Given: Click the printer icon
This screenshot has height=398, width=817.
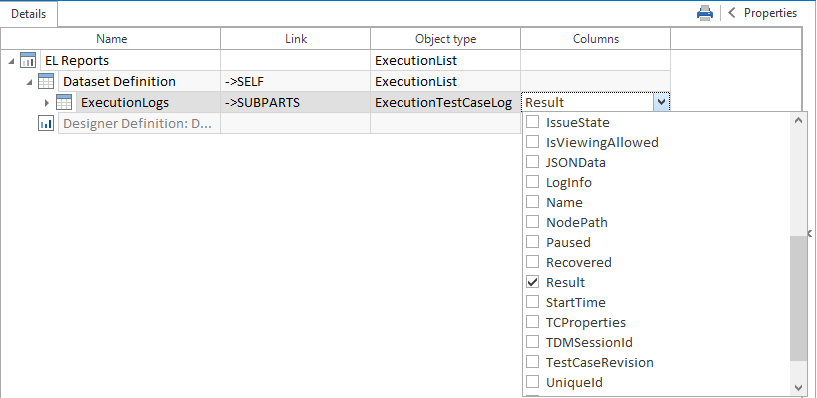Looking at the screenshot, I should (x=704, y=13).
